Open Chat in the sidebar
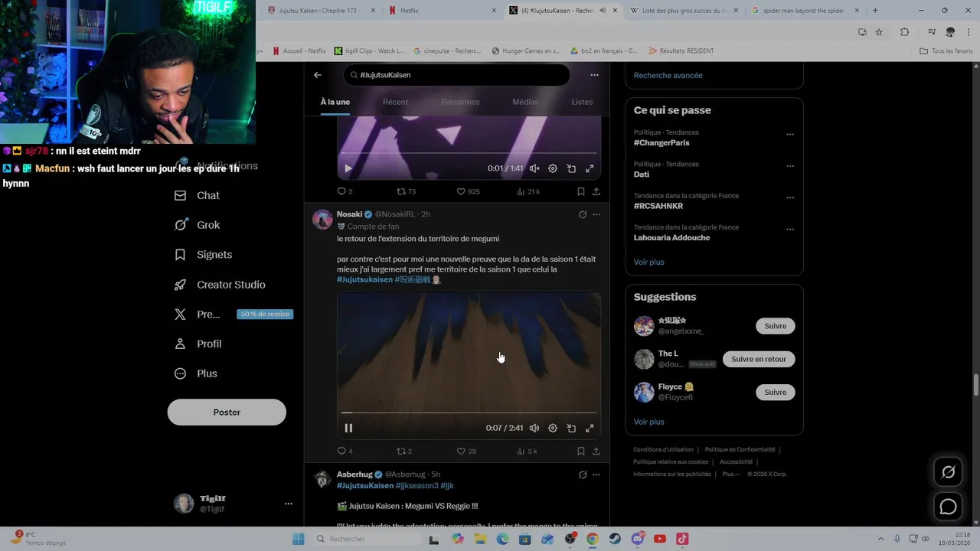The image size is (980, 551). (197, 195)
